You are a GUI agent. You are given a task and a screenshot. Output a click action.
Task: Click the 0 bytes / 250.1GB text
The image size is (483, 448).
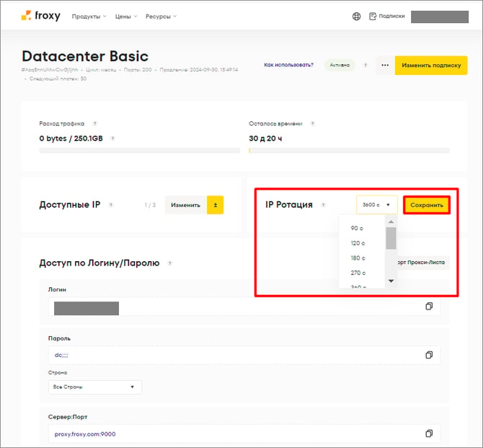[x=71, y=139]
